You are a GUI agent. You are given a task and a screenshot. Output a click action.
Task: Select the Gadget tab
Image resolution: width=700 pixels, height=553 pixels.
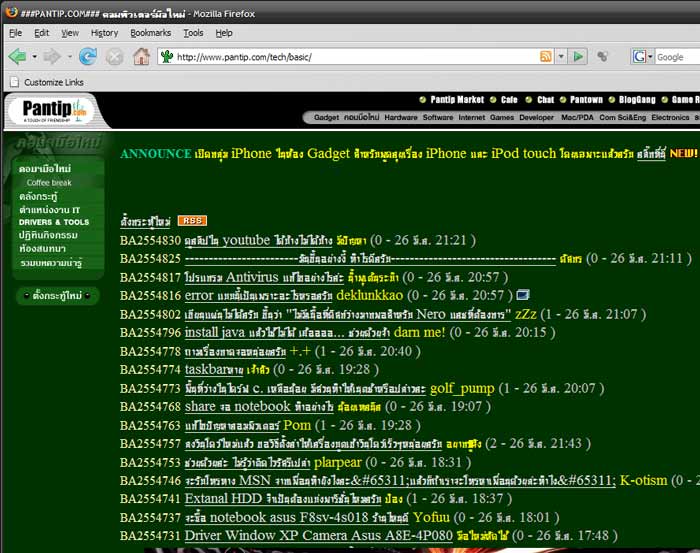coord(326,117)
